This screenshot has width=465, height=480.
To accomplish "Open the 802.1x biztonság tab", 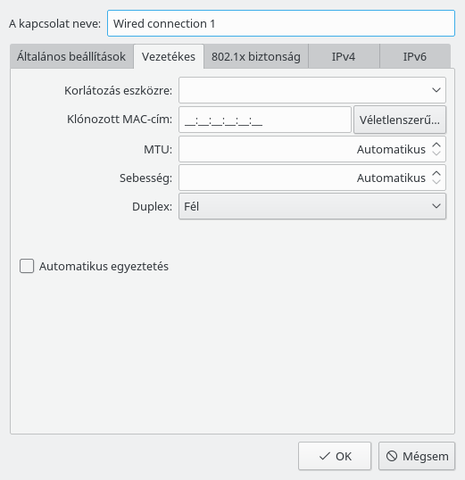I will (x=256, y=57).
